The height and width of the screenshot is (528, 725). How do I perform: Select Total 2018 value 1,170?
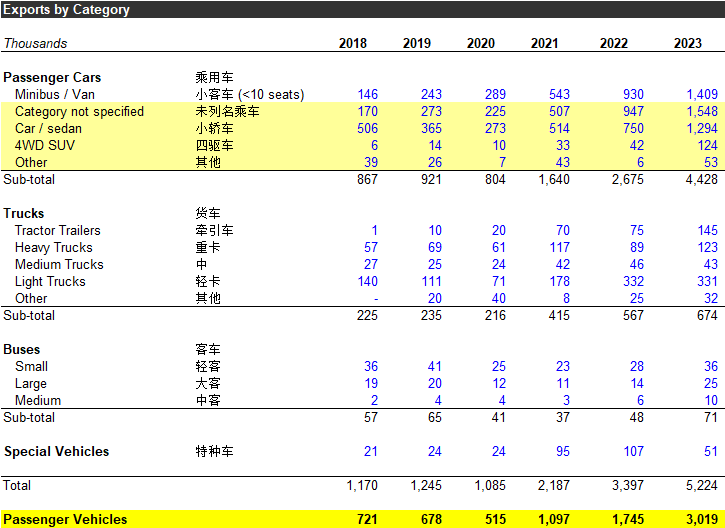362,485
